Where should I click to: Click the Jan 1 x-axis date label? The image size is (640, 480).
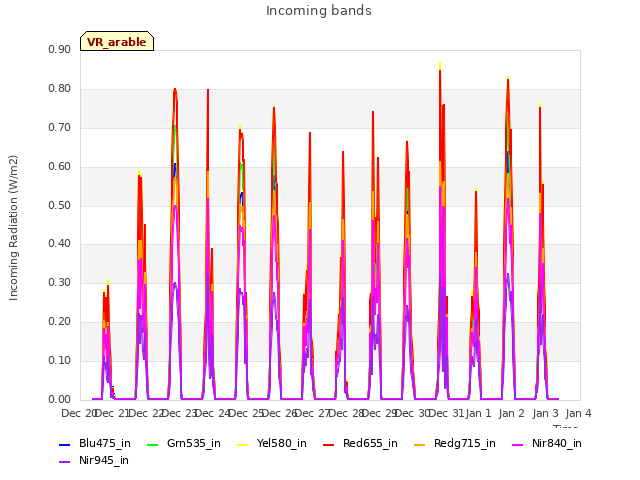coord(478,414)
